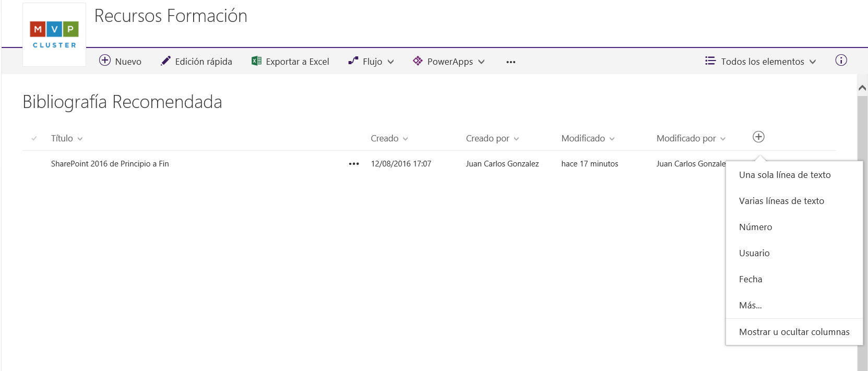Expand the Todos los elementos view dropdown

(813, 62)
